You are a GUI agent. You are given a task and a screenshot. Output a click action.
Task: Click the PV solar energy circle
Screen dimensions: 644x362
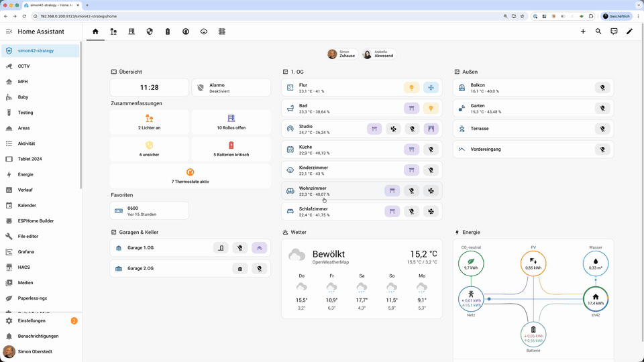tap(533, 263)
